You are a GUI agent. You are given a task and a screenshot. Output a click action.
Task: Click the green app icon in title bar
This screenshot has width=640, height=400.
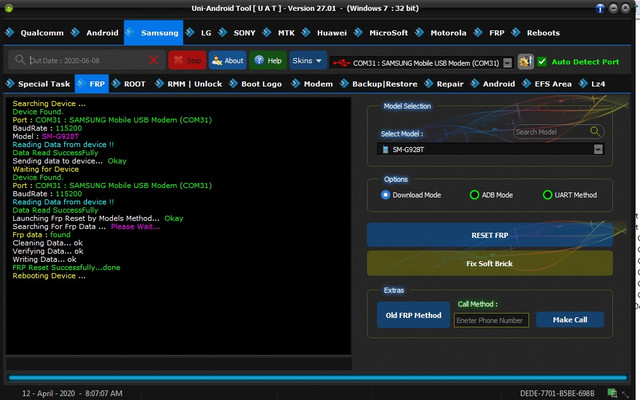[x=9, y=8]
